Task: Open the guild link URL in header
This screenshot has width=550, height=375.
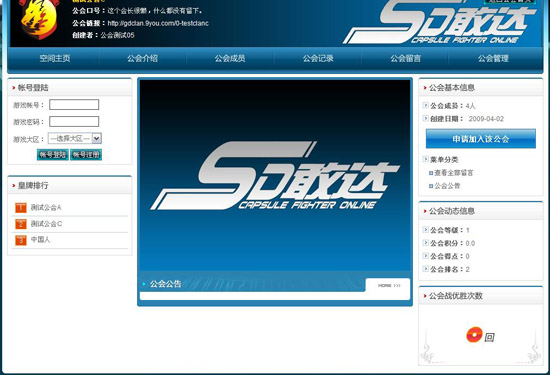Action: tap(158, 23)
